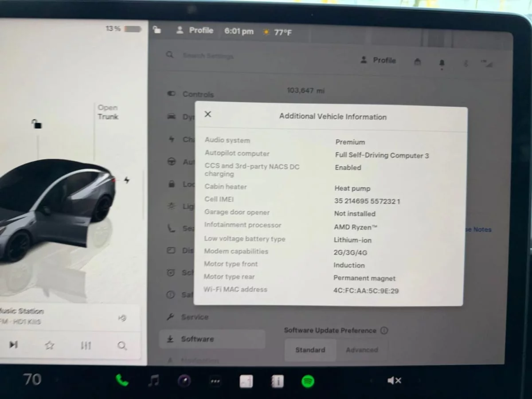
Task: Tap Open Trunk on the car view
Action: tap(108, 112)
